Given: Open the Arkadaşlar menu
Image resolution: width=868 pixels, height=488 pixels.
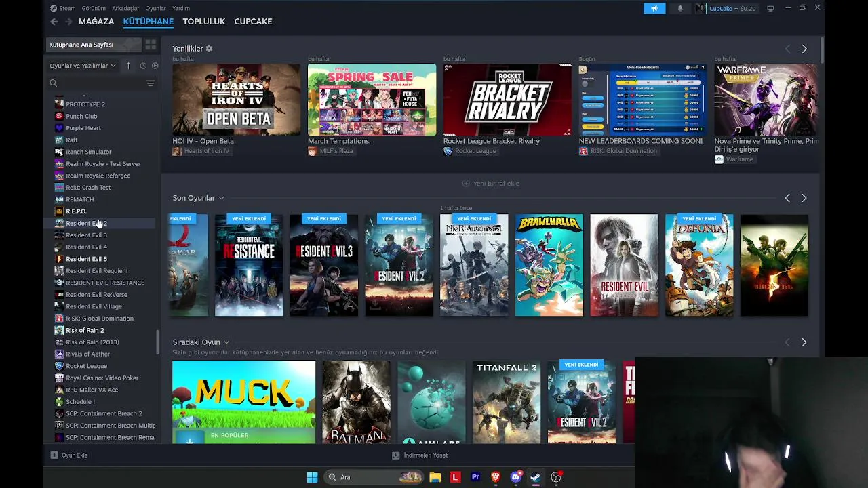Looking at the screenshot, I should 125,8.
